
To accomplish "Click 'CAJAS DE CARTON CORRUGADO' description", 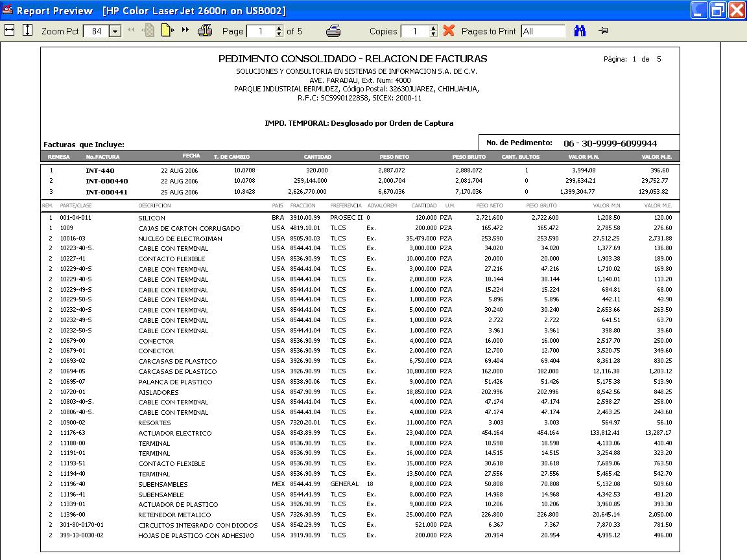I will 189,229.
